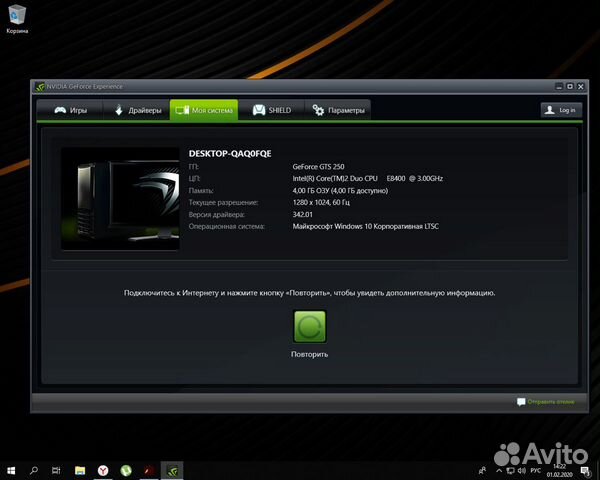
Task: Open the Windows Start menu
Action: pyautogui.click(x=11, y=470)
